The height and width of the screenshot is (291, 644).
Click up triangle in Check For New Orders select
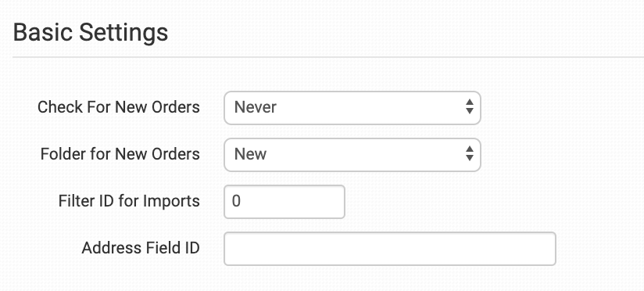[x=470, y=102]
